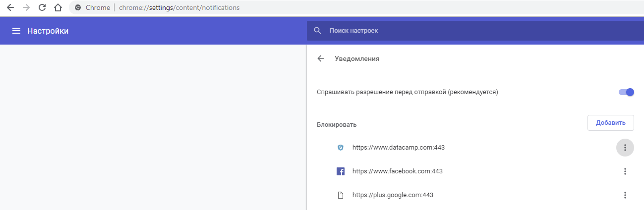Click the datacamp shield site icon
The width and height of the screenshot is (644, 210).
(340, 148)
